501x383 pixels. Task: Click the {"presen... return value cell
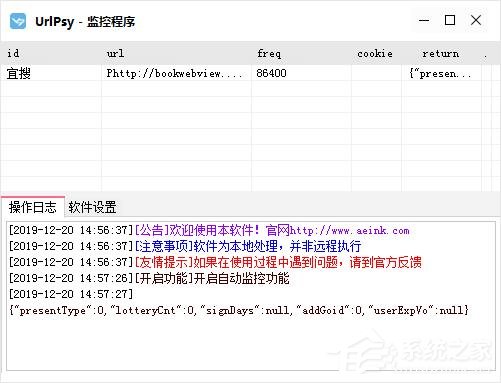[441, 74]
